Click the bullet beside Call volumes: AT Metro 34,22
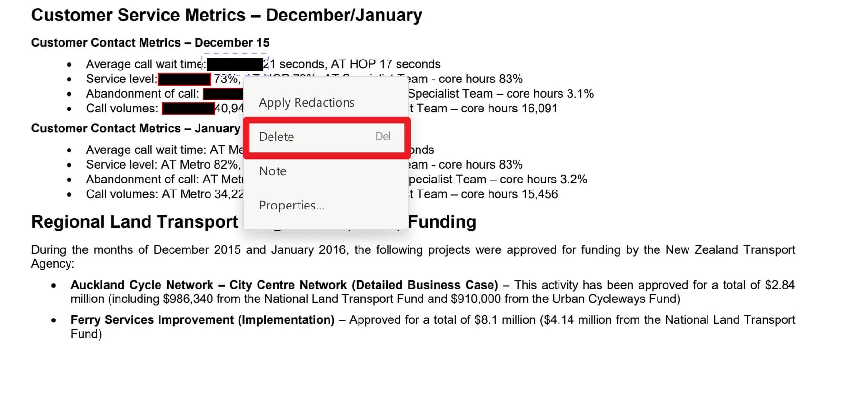The height and width of the screenshot is (399, 868). pyautogui.click(x=69, y=194)
